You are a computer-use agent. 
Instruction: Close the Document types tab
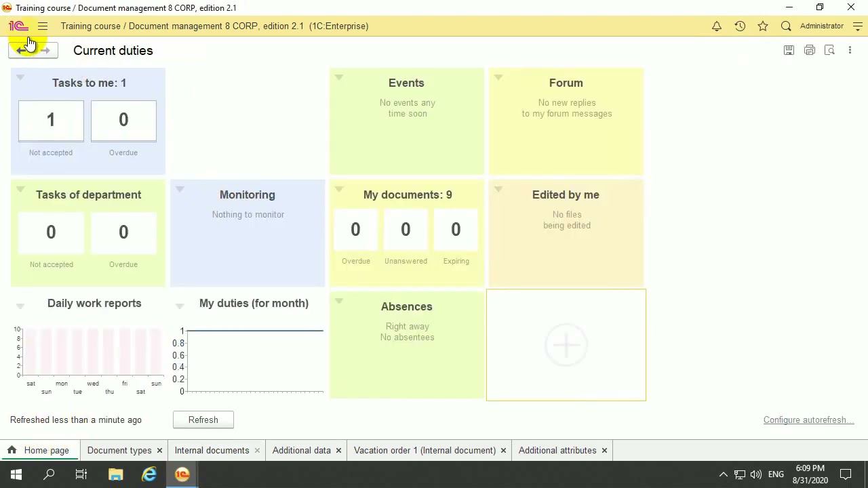[159, 450]
